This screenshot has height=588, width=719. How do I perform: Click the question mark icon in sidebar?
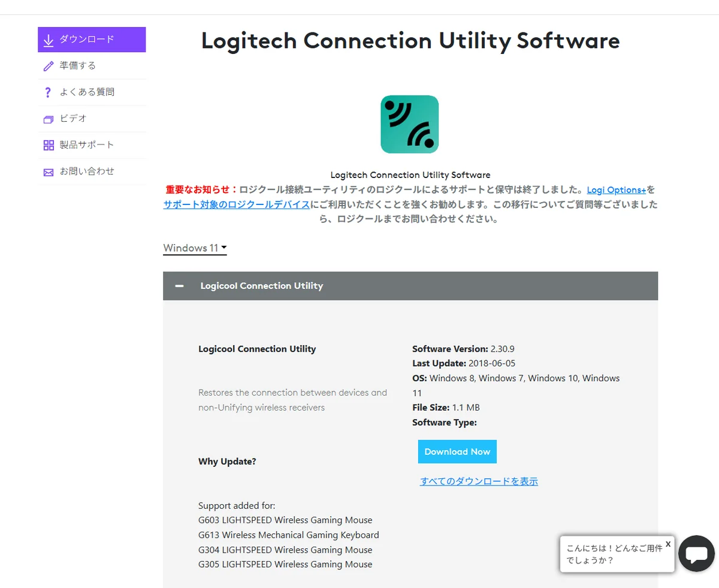49,92
